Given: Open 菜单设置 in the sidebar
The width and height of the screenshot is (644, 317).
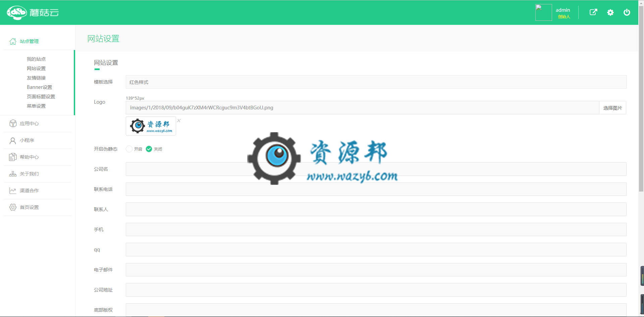Looking at the screenshot, I should coord(36,106).
